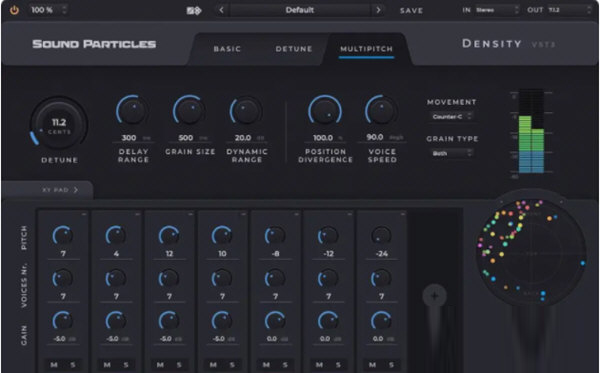Remove the voice column with pitch -12
The height and width of the screenshot is (373, 600).
point(349,214)
